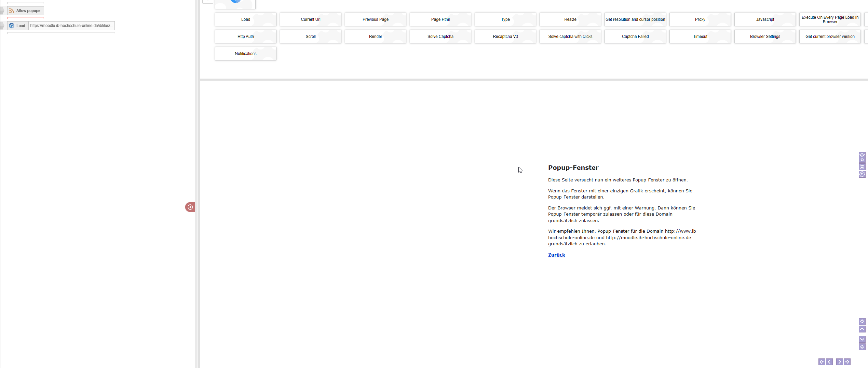Click the scroll-far-left arrow icon
Viewport: 868px width, 368px height.
(x=822, y=362)
